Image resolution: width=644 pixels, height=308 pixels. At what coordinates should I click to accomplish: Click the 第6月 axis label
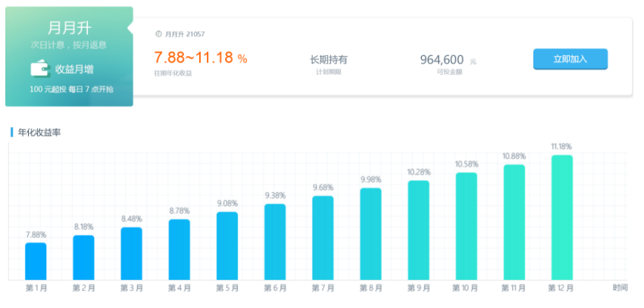275,288
